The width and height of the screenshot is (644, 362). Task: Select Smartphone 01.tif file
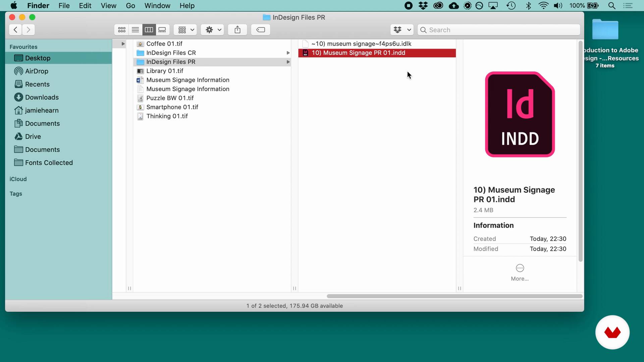212,107
